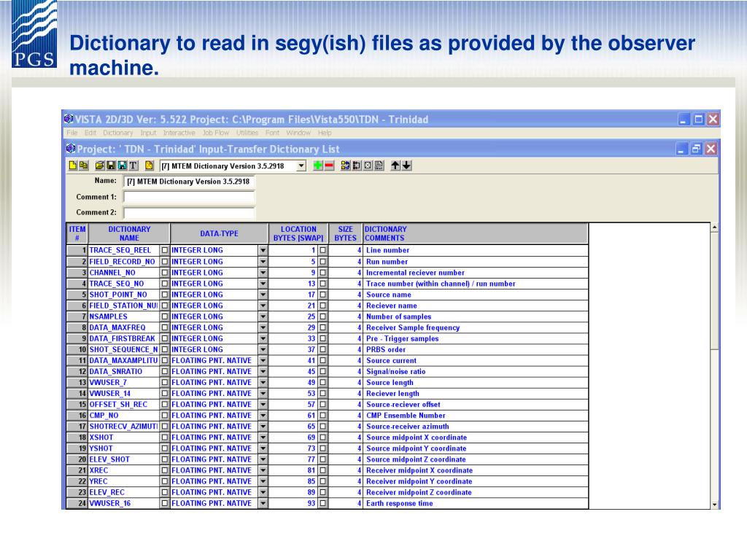Click the table scrollbar down arrow
Screen dimensions: 747x560
click(x=714, y=504)
